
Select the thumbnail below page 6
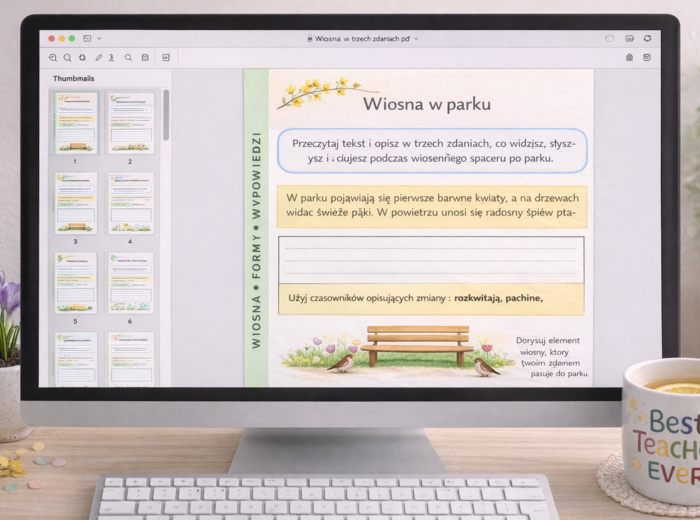[131, 359]
